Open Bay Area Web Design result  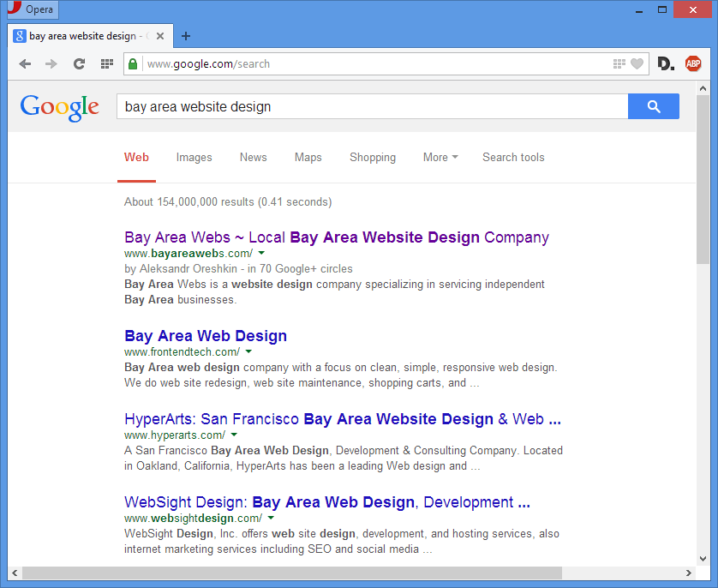point(206,336)
